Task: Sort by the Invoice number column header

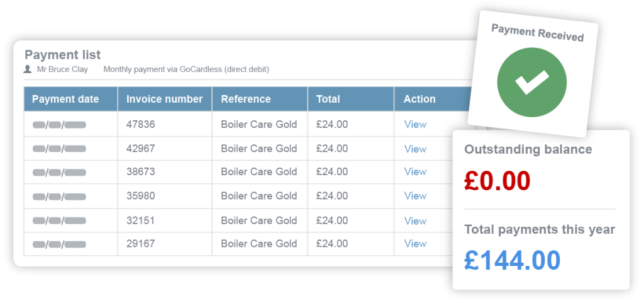Action: 164,99
